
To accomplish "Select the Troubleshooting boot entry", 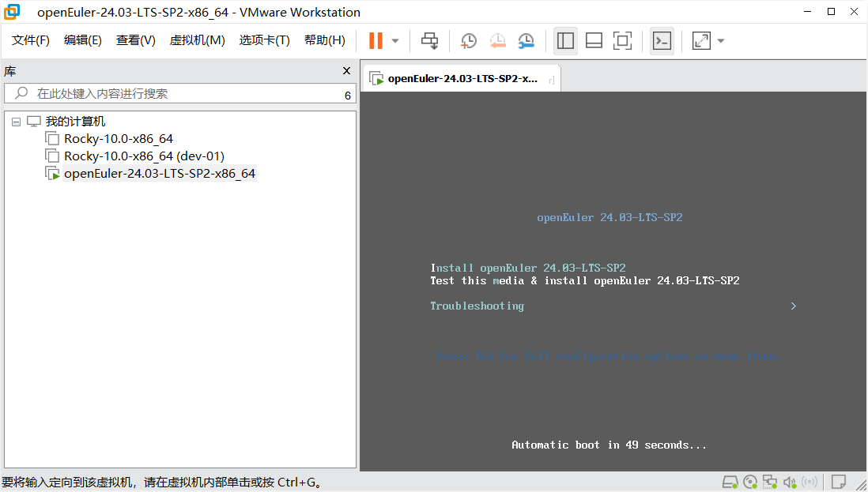I will coord(477,306).
